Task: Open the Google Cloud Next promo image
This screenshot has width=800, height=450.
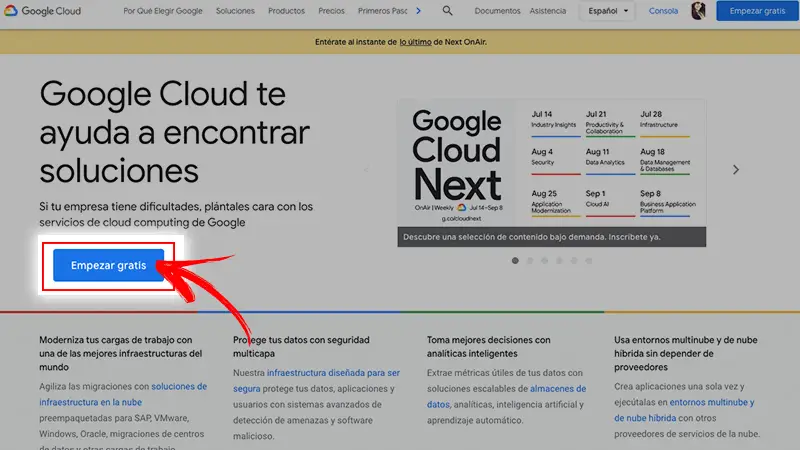Action: [x=552, y=163]
